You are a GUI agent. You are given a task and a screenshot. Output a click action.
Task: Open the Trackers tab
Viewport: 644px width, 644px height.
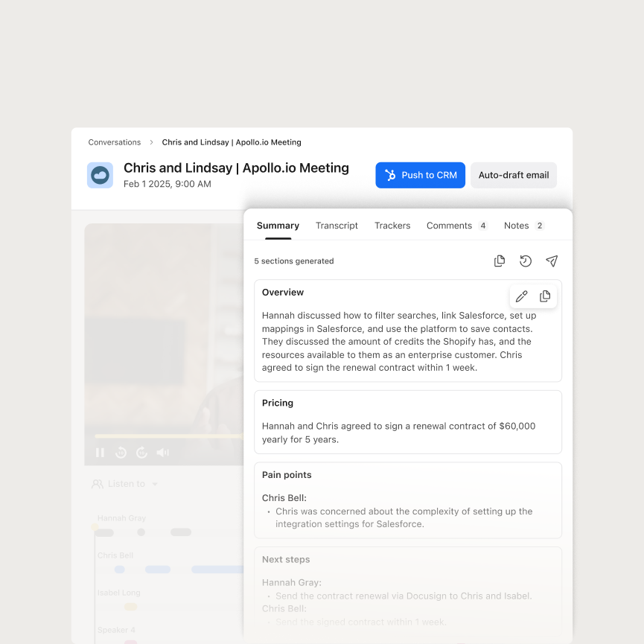pos(392,226)
